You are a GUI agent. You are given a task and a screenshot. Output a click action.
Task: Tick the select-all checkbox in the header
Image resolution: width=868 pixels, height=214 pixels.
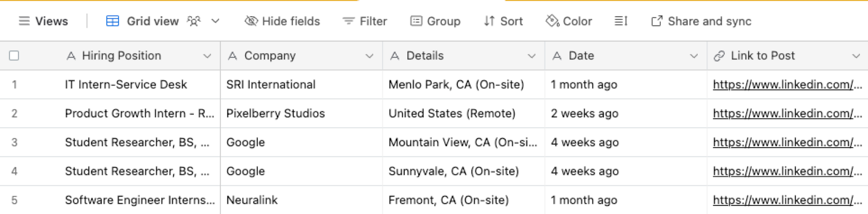tap(14, 55)
